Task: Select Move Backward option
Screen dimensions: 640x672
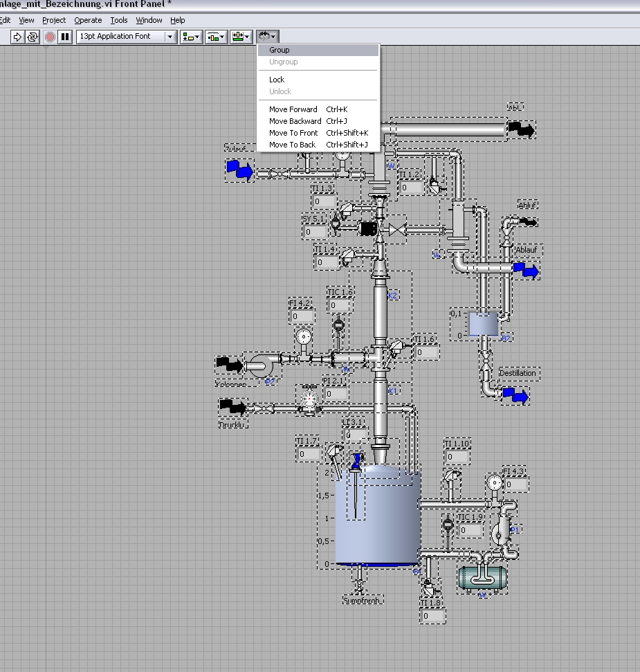Action: click(295, 121)
